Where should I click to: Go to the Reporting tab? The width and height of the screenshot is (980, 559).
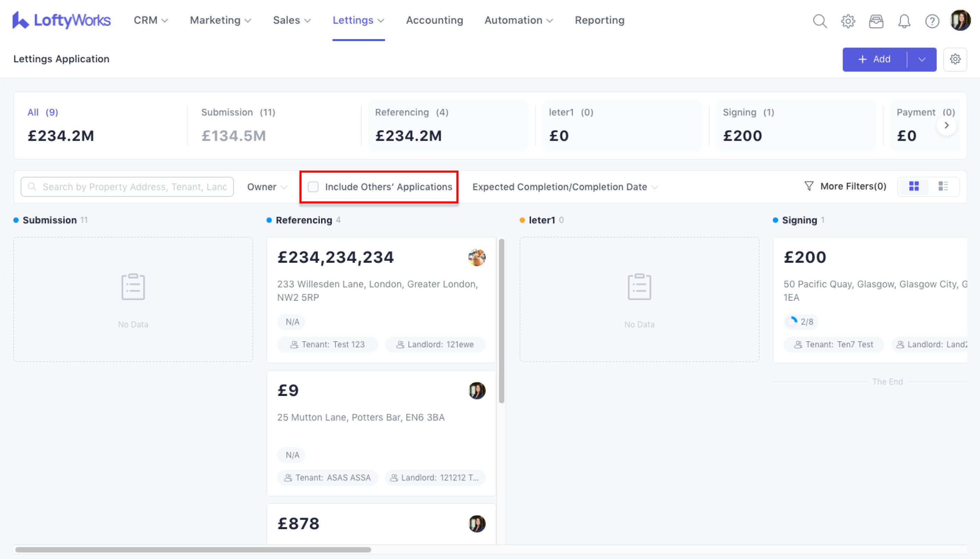coord(599,20)
